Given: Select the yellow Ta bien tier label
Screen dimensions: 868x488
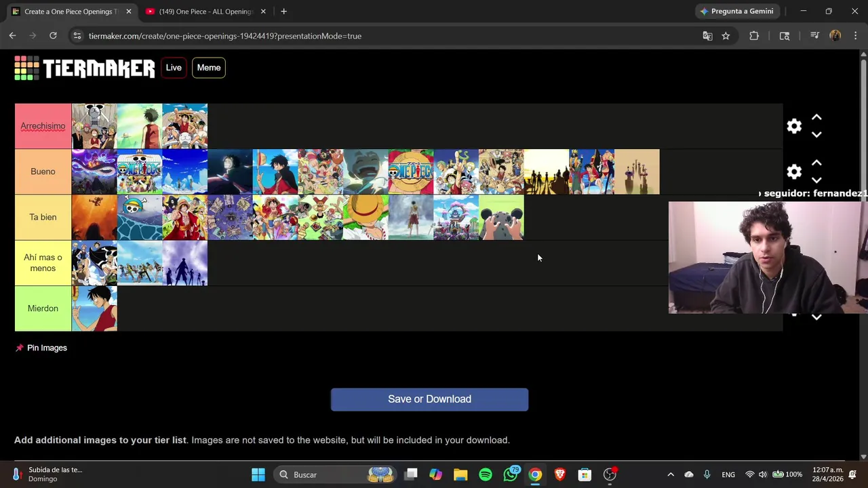Looking at the screenshot, I should 43,217.
